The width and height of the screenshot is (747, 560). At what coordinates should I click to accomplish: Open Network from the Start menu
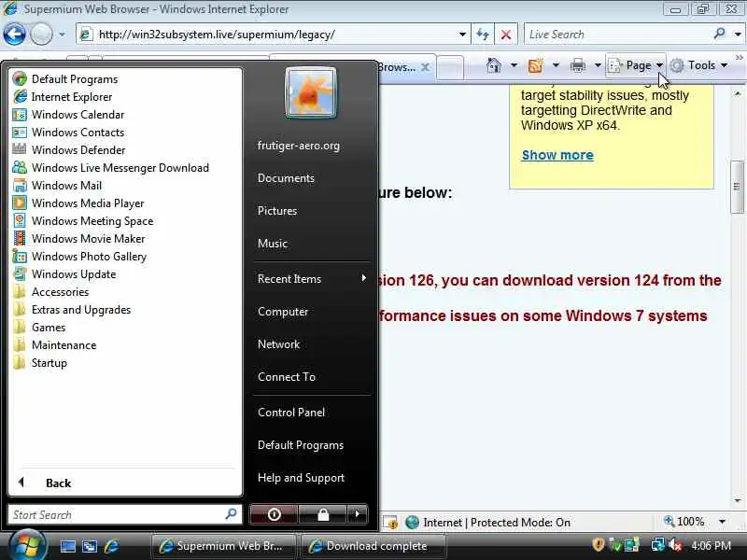click(278, 344)
